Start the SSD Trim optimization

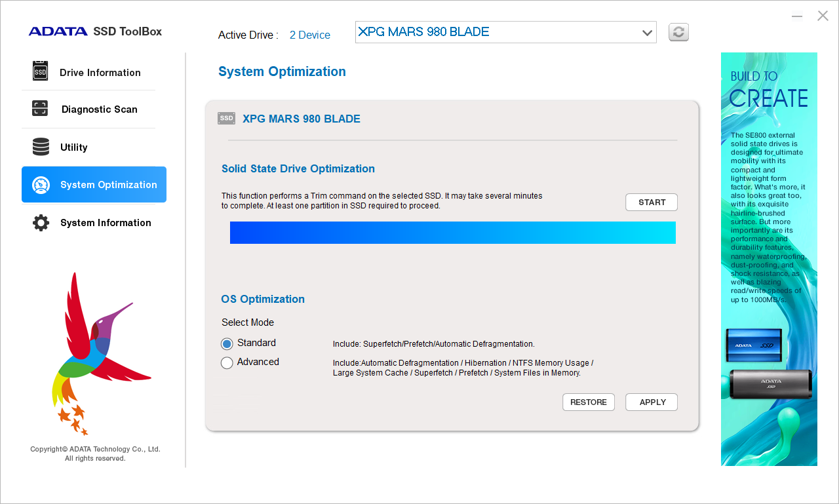(652, 203)
